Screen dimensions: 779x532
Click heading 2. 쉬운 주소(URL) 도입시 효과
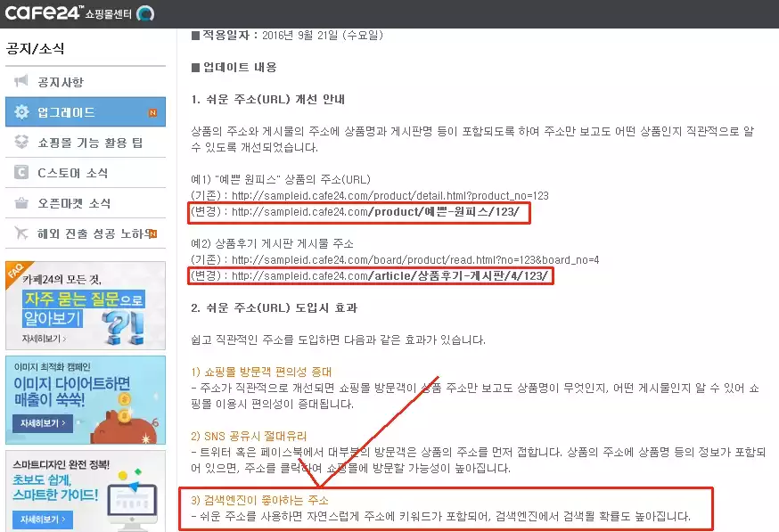275,308
